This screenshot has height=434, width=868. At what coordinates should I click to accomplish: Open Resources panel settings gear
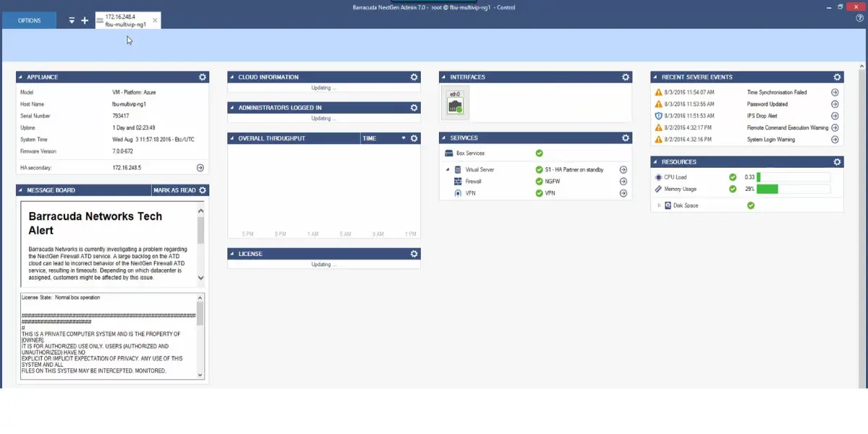coord(837,162)
